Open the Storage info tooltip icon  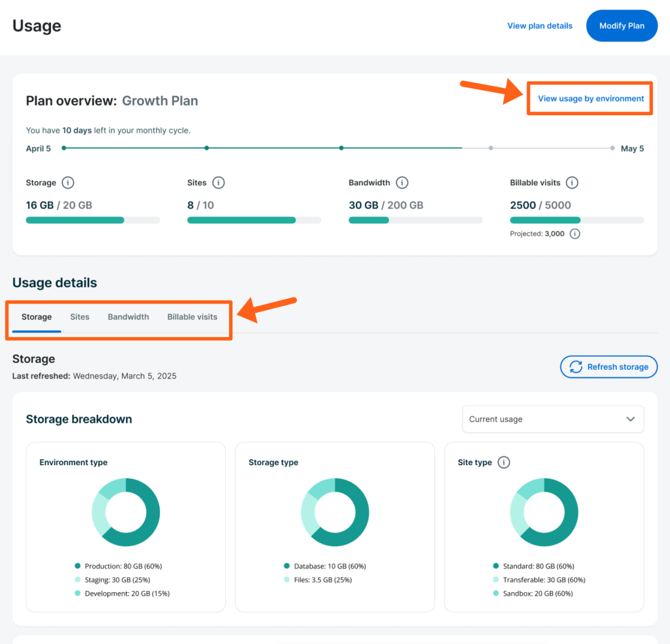pos(68,182)
